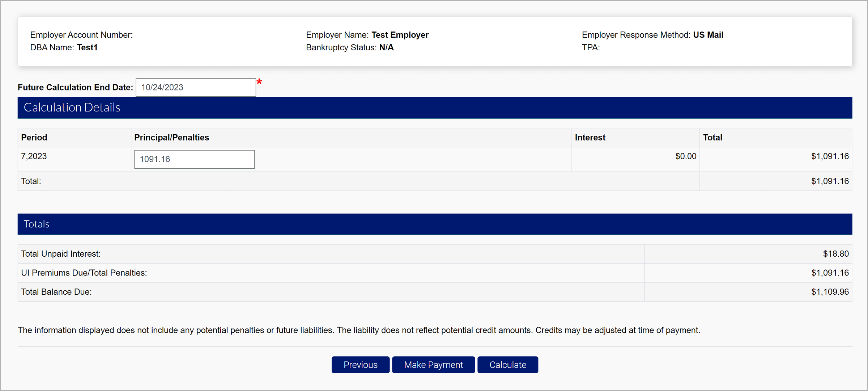Click the US Mail response method text

708,35
